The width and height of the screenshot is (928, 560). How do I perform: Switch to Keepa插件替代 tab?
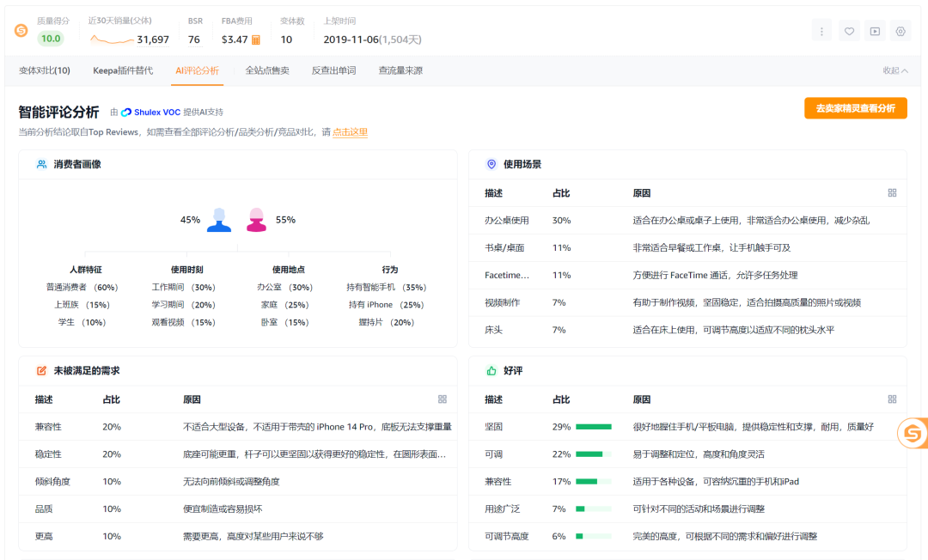click(x=123, y=70)
